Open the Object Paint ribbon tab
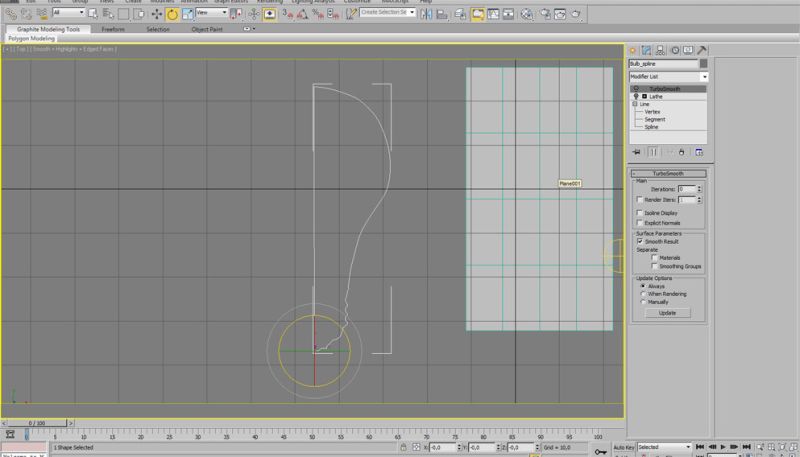Image resolution: width=800 pixels, height=457 pixels. (x=207, y=29)
